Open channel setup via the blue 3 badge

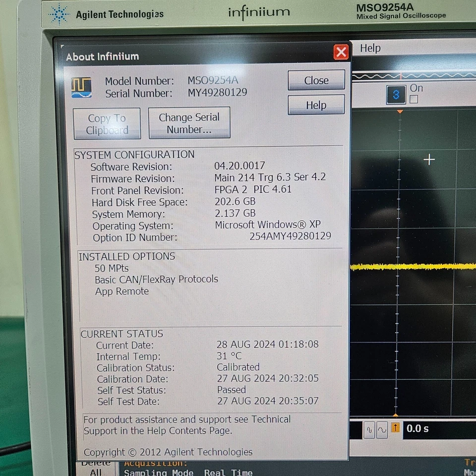tap(396, 95)
